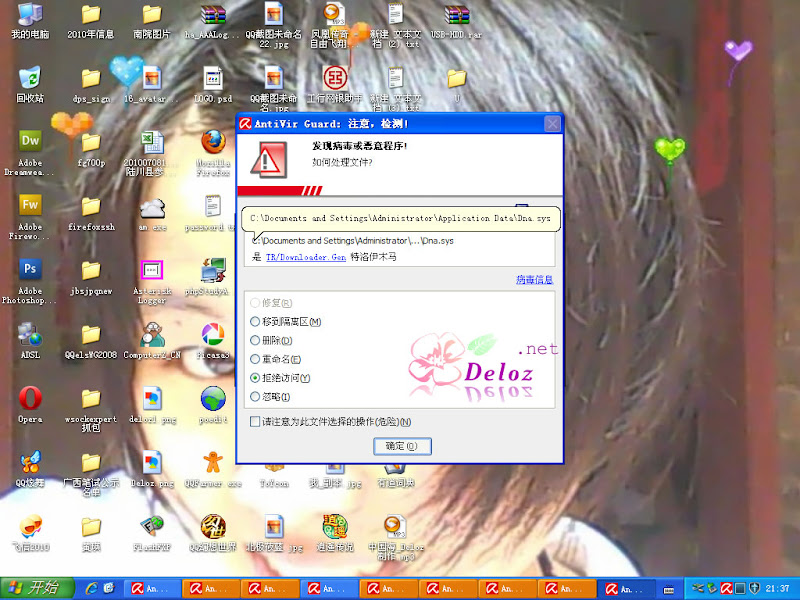800x600 pixels.
Task: Open the TR/Downloader.Gen link
Action: (306, 257)
